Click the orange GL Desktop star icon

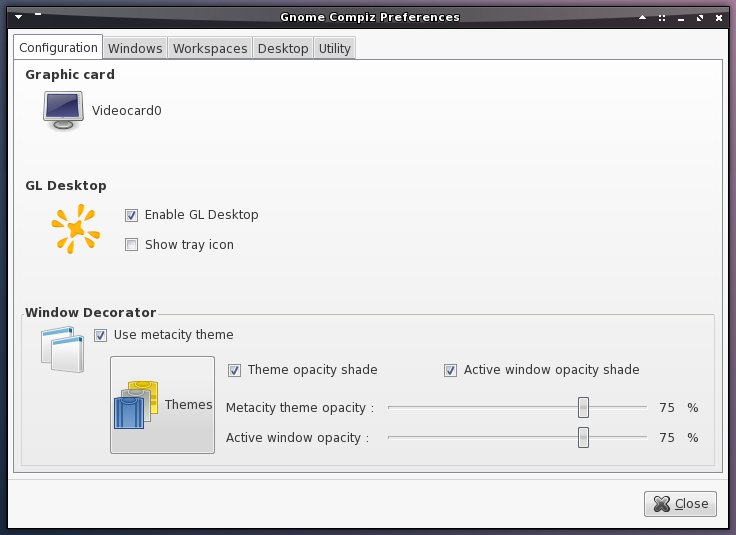point(76,229)
